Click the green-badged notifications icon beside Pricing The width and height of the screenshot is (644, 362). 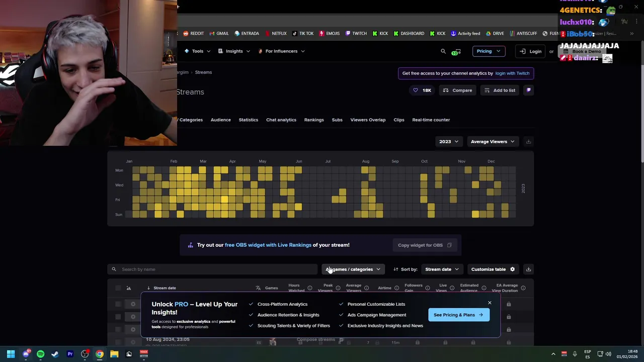click(x=456, y=52)
